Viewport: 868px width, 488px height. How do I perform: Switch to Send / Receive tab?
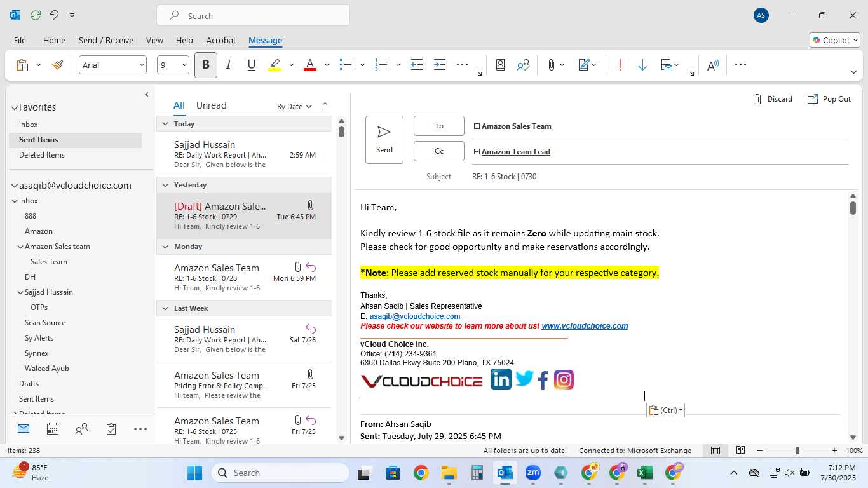[x=106, y=40]
